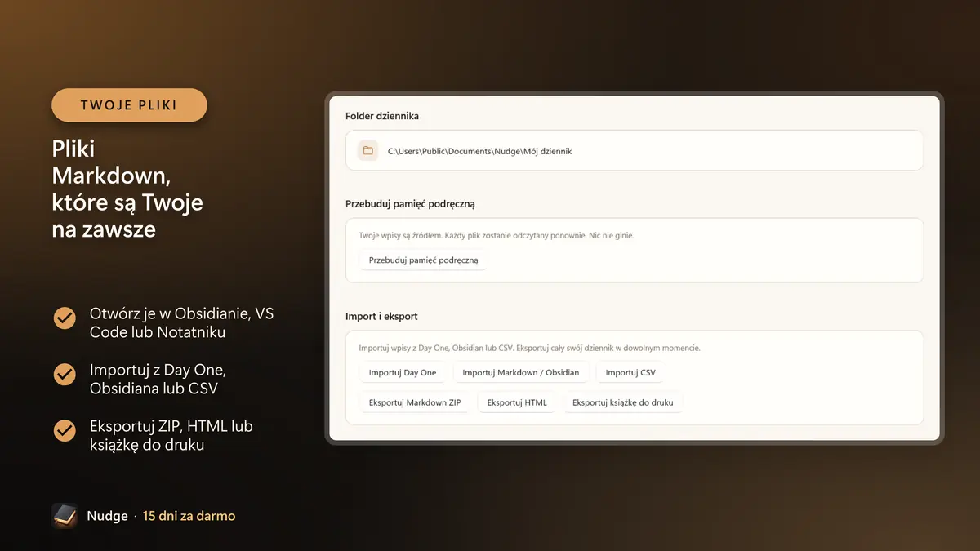This screenshot has width=980, height=551.
Task: Click 'Importuj Day One' button
Action: coord(403,372)
